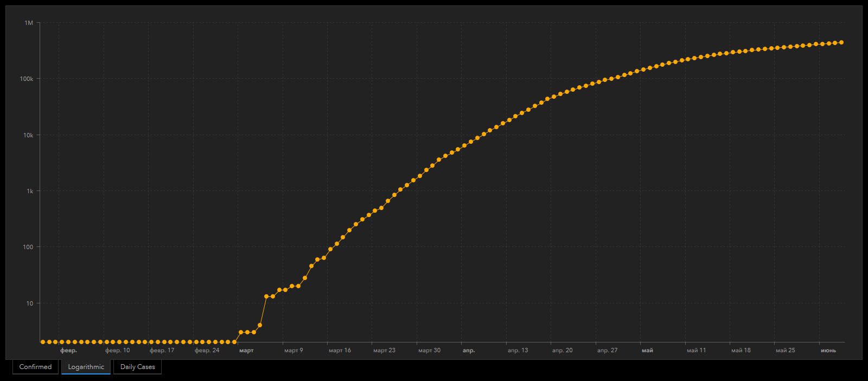Open the Daily Cases tab
Screen dimensions: 868x381
pos(137,367)
